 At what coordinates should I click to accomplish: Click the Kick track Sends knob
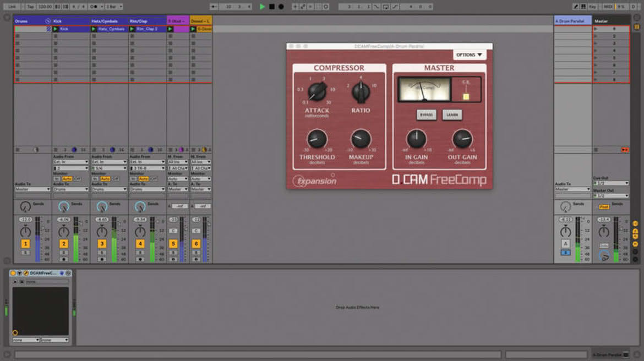coord(64,206)
